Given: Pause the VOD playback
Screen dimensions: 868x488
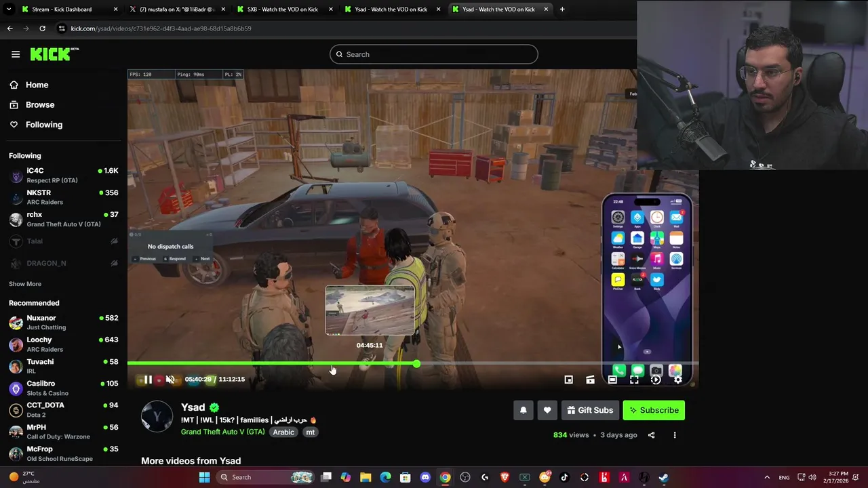Looking at the screenshot, I should (148, 380).
